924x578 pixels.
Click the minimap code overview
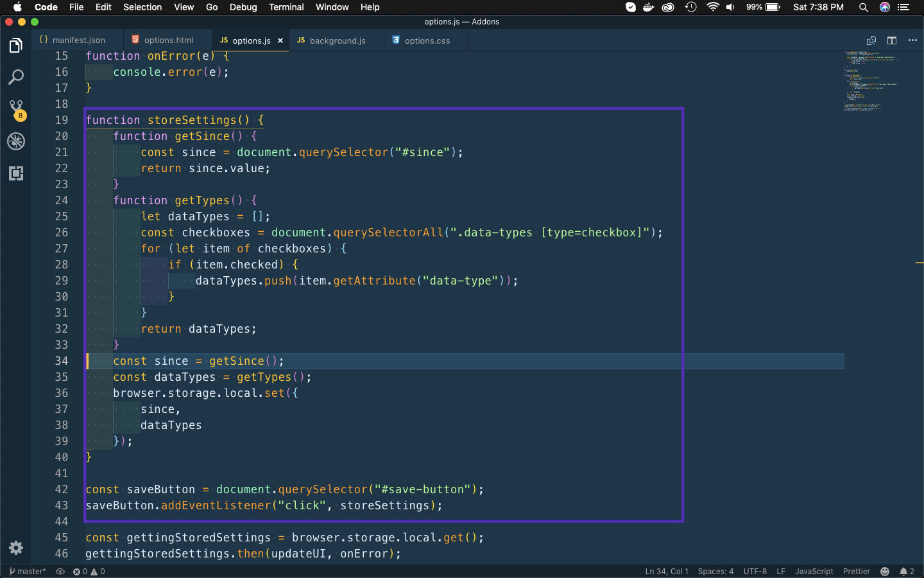click(873, 82)
